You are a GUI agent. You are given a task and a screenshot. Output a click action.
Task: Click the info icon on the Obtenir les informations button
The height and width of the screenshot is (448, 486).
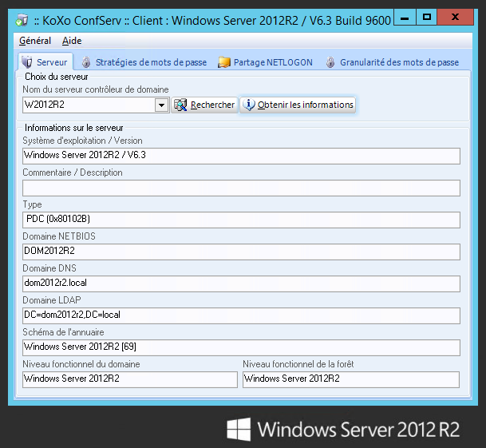pyautogui.click(x=248, y=105)
